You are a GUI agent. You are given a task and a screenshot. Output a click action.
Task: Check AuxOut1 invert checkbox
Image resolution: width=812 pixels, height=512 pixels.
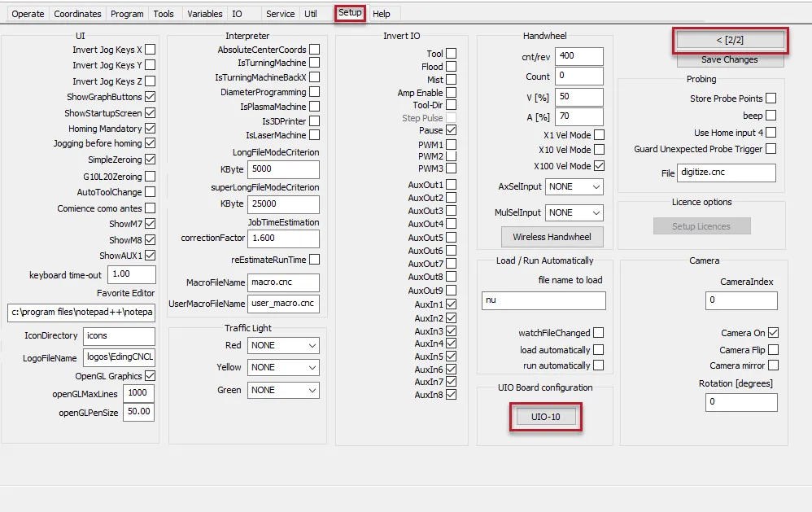(451, 185)
